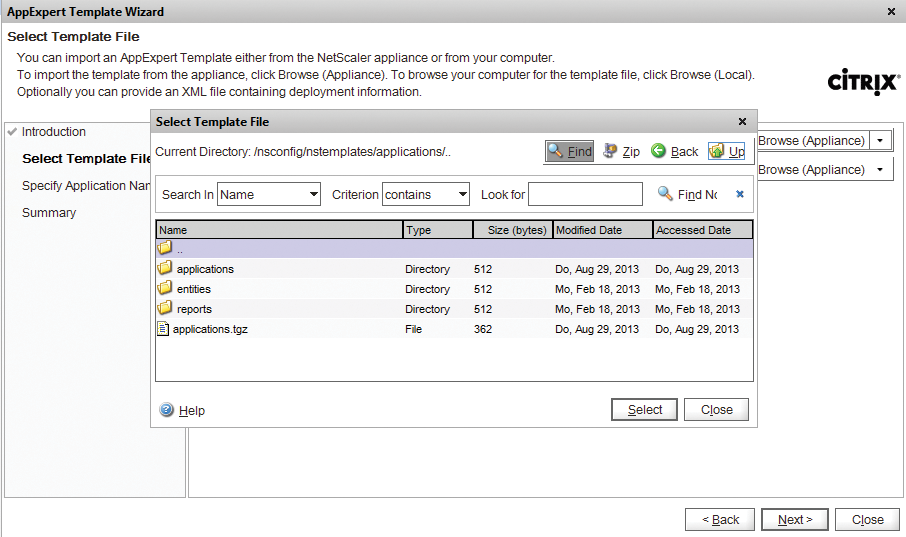
Task: Click the Help icon in file dialog
Action: point(166,410)
